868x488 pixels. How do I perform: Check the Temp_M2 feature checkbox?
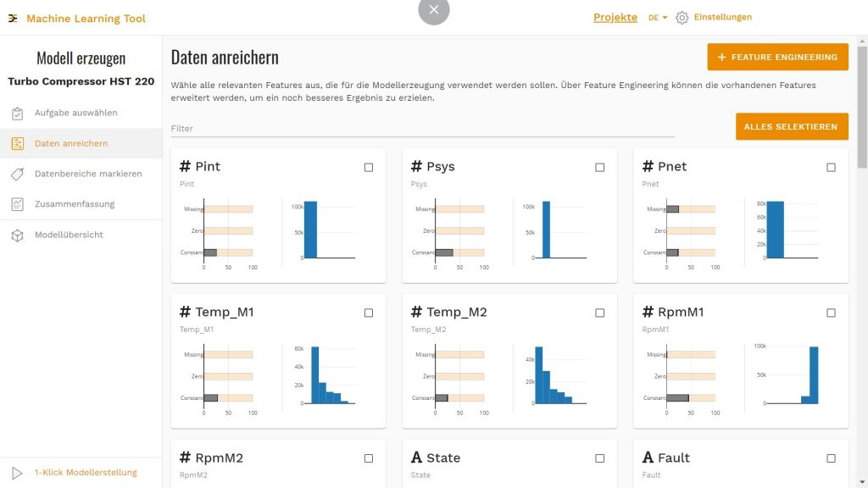click(599, 313)
